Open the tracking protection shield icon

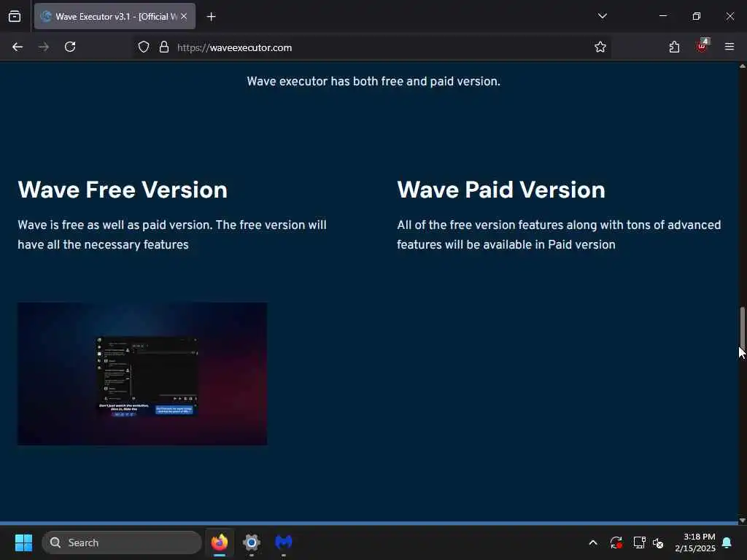pos(144,47)
